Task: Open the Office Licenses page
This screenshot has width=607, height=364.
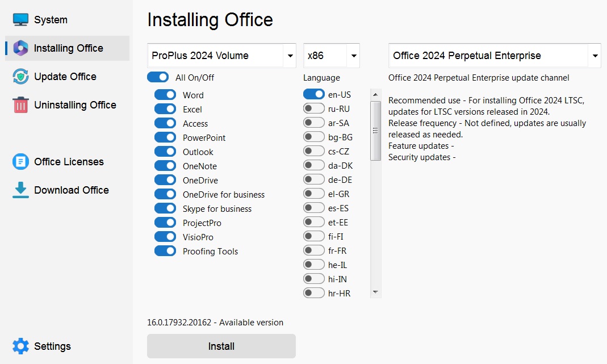Action: coord(69,162)
